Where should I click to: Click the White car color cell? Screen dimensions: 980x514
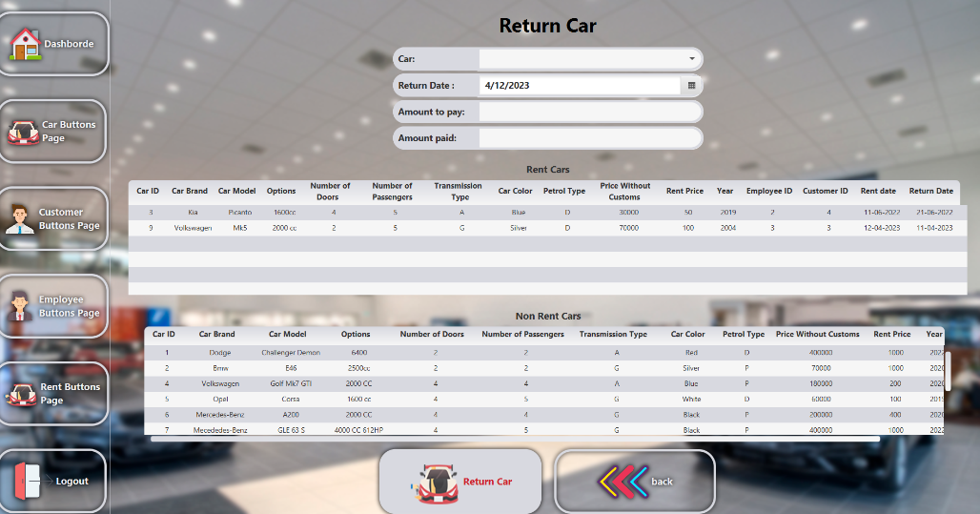(691, 399)
